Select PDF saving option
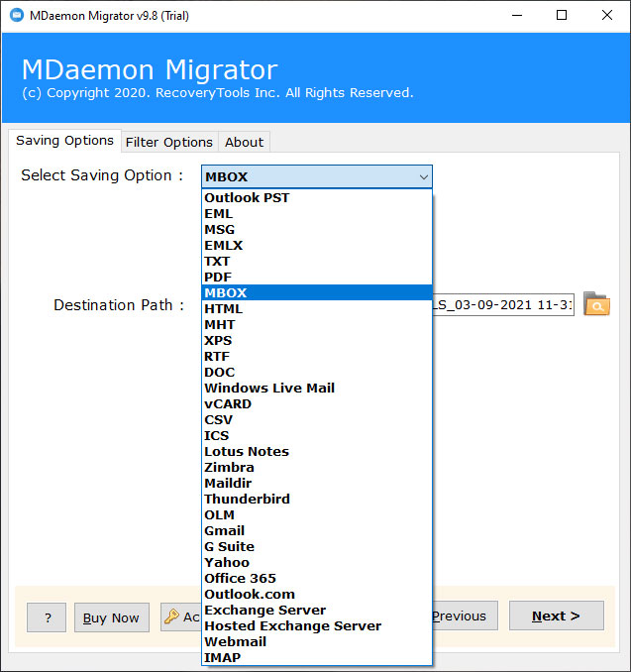This screenshot has height=672, width=631. pyautogui.click(x=317, y=277)
